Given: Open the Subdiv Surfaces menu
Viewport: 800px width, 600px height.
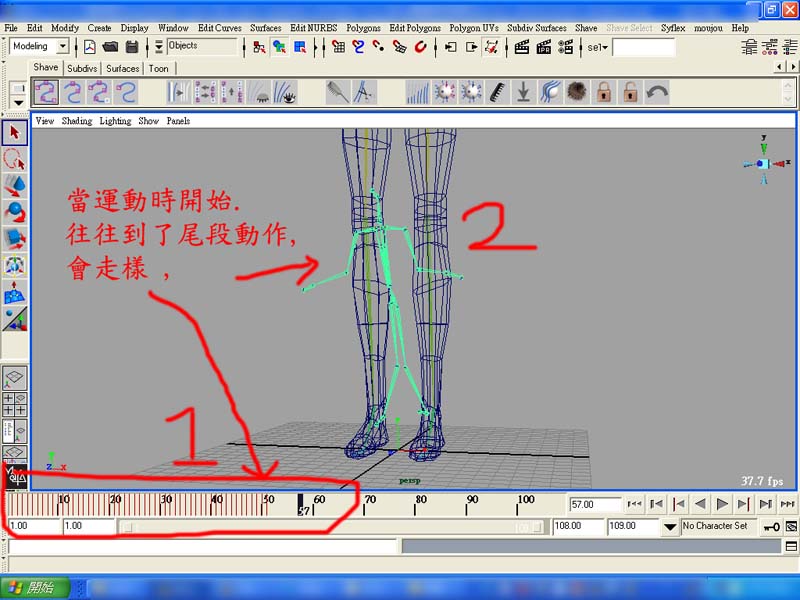Looking at the screenshot, I should click(x=536, y=28).
